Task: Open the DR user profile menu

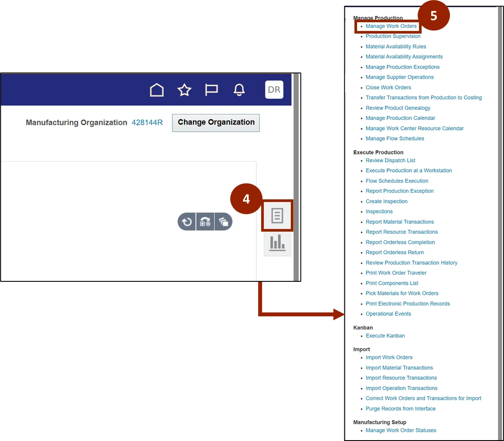Action: pos(274,89)
